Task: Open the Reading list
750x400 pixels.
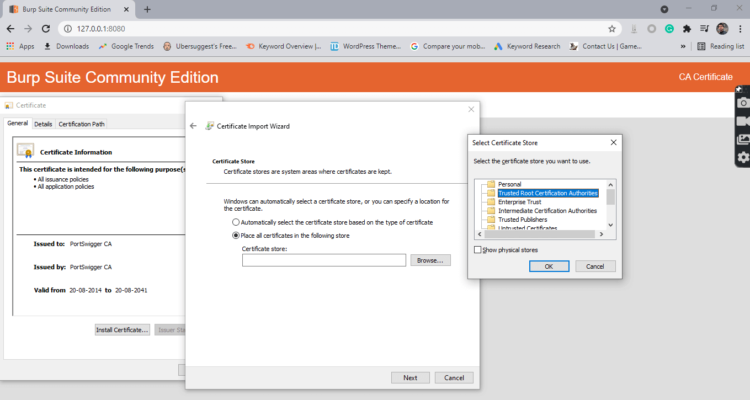Action: [721, 46]
